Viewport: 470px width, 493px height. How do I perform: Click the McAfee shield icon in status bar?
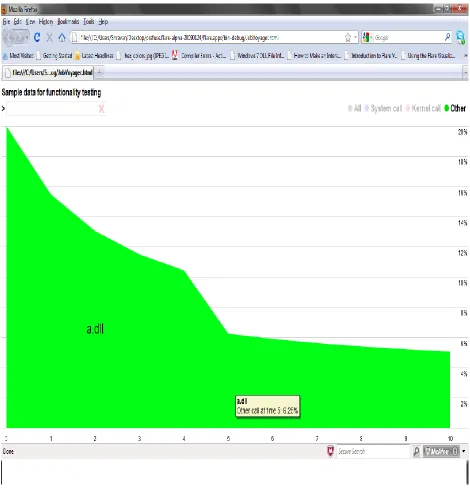[330, 451]
